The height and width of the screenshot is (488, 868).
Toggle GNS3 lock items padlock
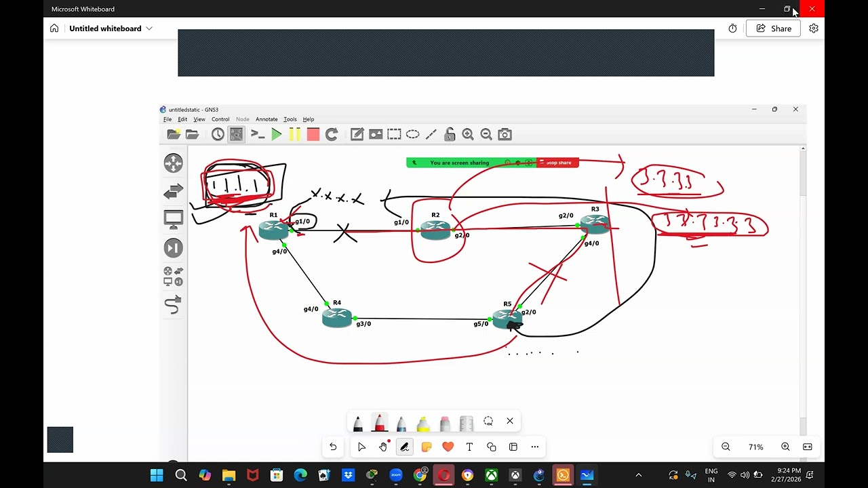[x=450, y=134]
